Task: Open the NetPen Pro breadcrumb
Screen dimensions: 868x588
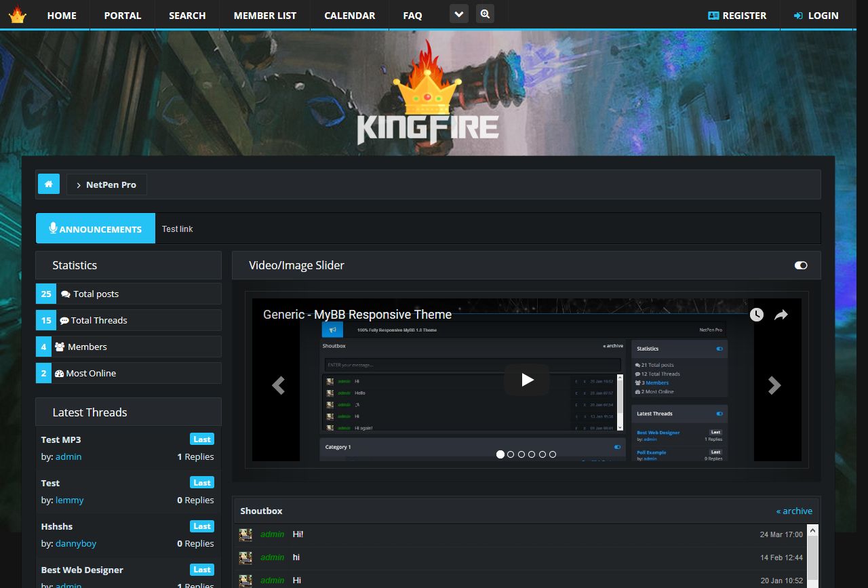Action: pyautogui.click(x=106, y=184)
